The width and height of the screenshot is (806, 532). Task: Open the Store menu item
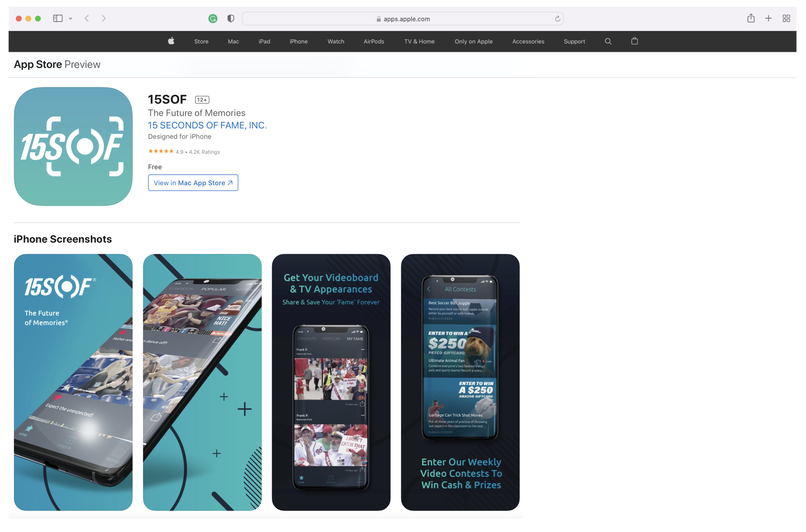coord(201,42)
